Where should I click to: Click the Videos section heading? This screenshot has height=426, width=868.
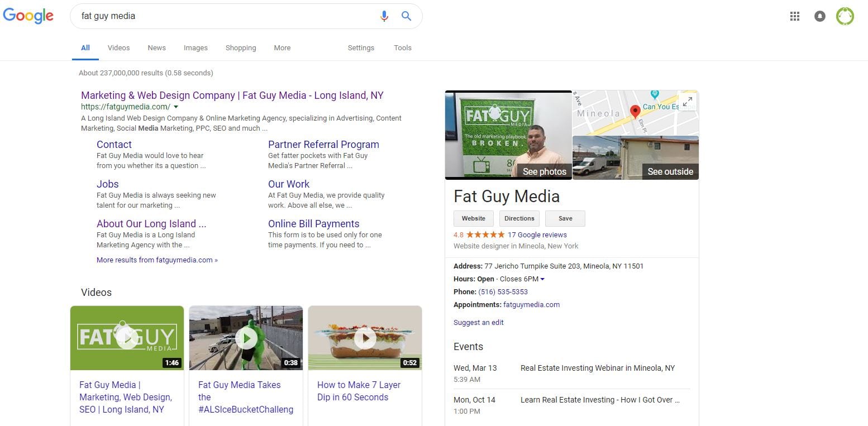[x=96, y=293]
